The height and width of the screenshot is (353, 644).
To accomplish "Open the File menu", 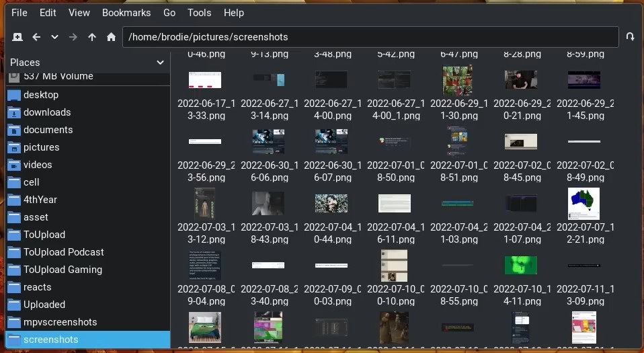I will [19, 13].
